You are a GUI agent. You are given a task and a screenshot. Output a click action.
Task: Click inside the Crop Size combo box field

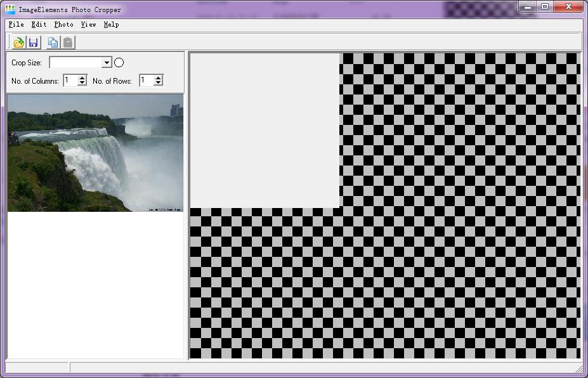pyautogui.click(x=76, y=62)
